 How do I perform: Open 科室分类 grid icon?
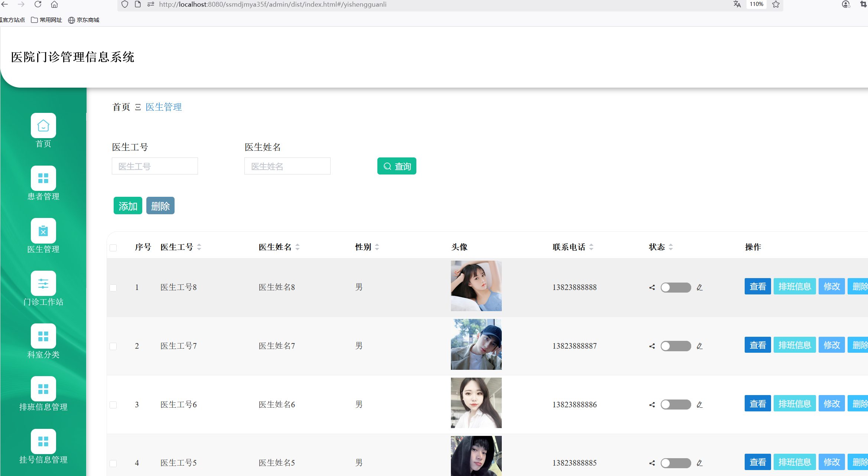click(x=43, y=336)
